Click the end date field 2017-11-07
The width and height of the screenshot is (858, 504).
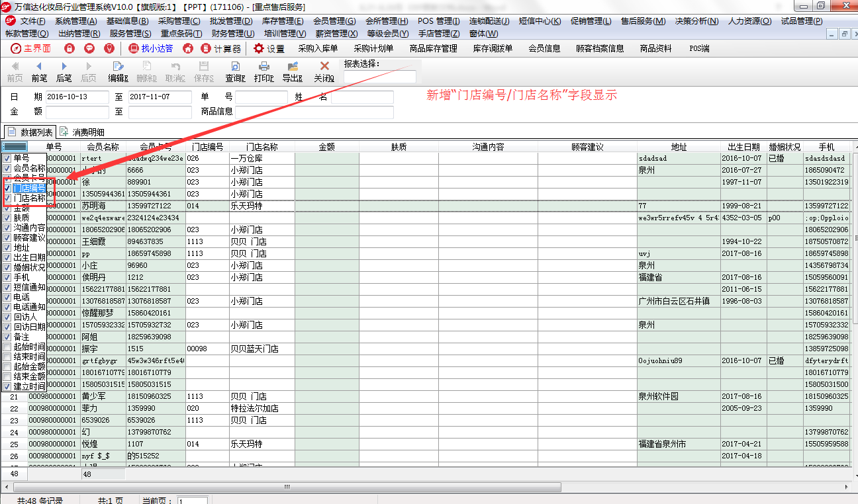tap(160, 97)
